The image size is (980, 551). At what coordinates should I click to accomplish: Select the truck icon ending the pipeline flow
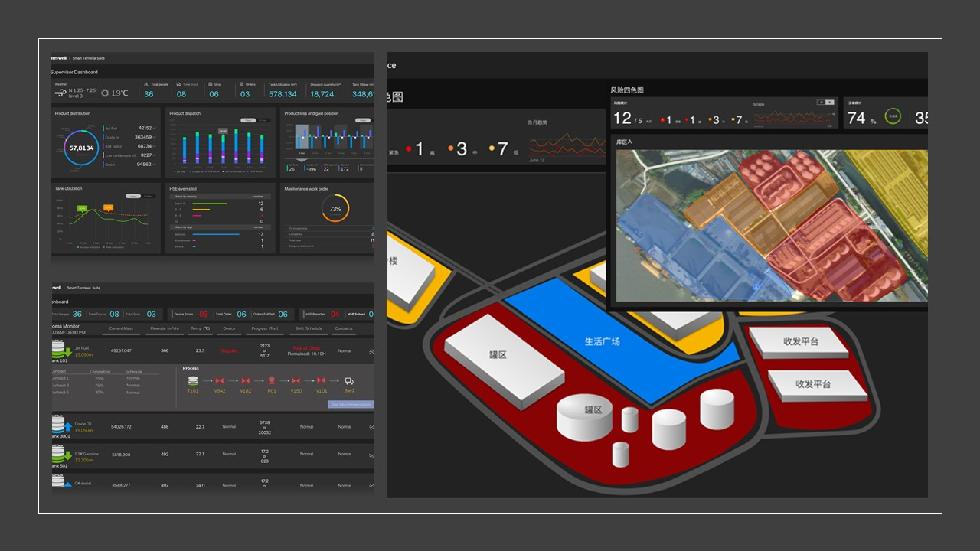point(349,381)
